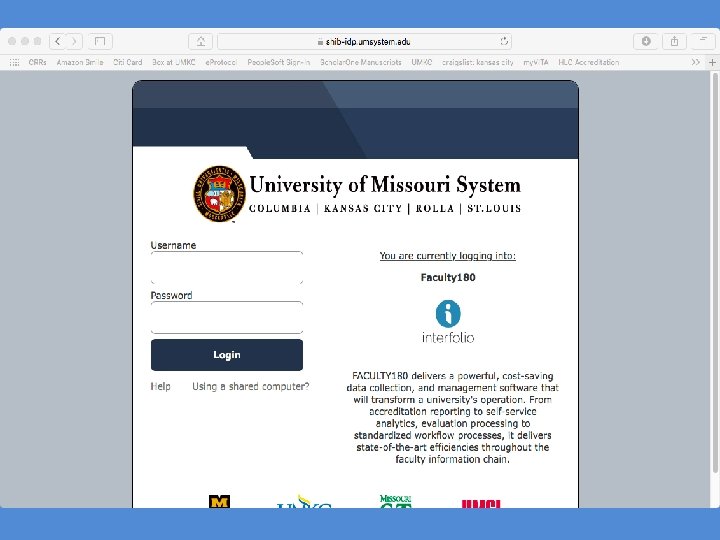Click the Missouri S&T logo at the bottom
The width and height of the screenshot is (720, 540).
pos(395,501)
